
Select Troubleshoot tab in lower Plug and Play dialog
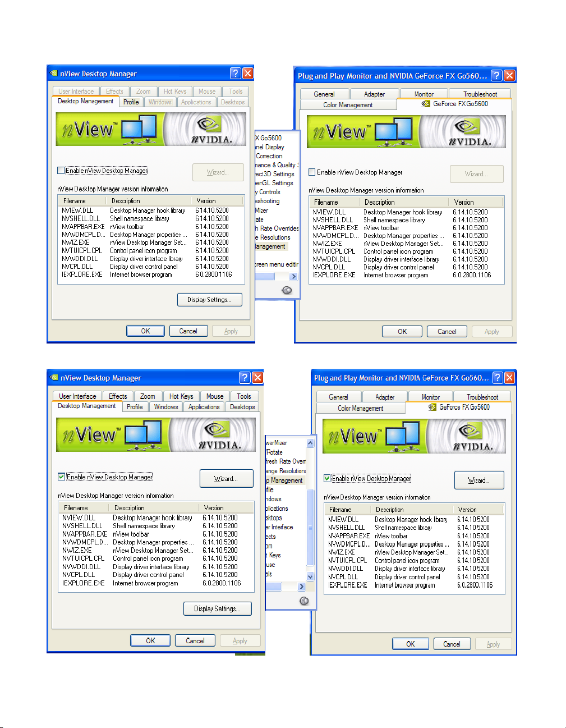click(x=482, y=397)
